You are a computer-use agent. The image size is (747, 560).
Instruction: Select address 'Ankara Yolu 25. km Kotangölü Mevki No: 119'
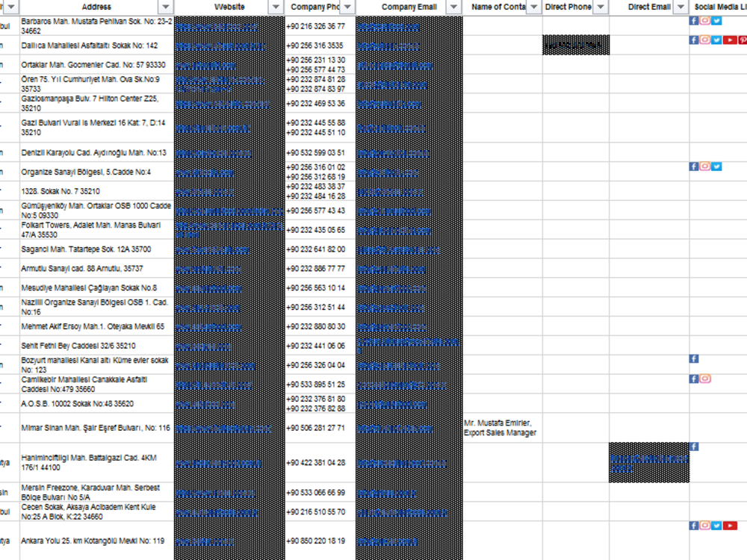(93, 541)
